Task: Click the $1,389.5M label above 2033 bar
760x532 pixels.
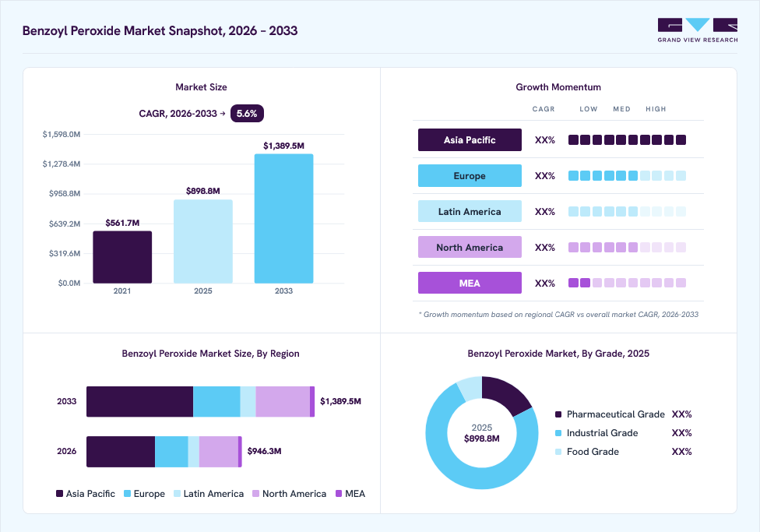Action: [283, 146]
